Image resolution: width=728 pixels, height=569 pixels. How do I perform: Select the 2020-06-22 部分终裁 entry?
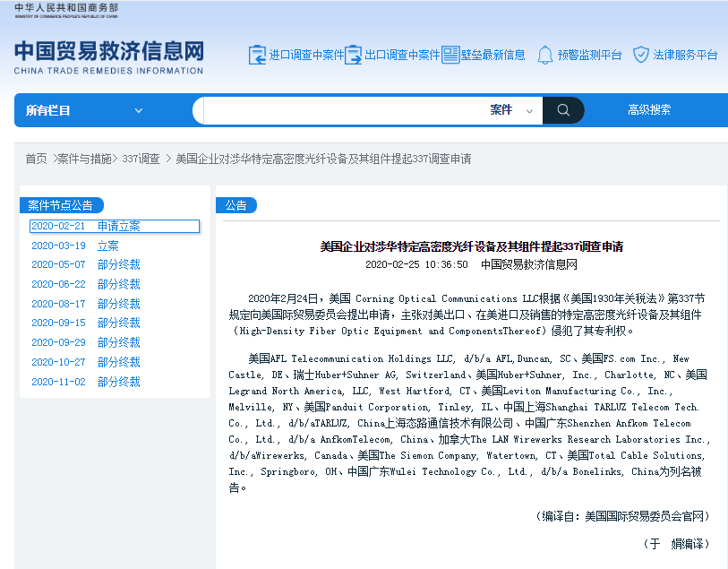[x=86, y=284]
